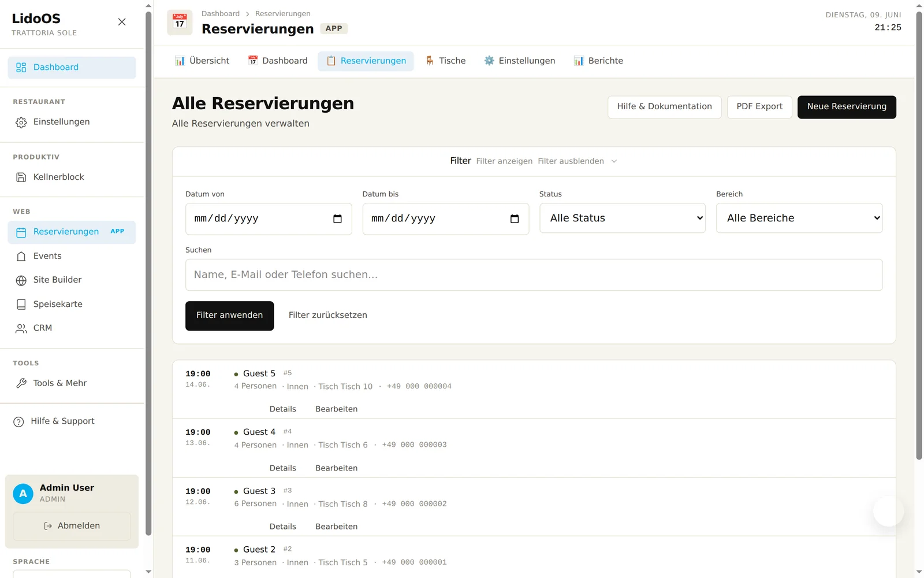Image resolution: width=924 pixels, height=578 pixels.
Task: Click the Abmelden logout button
Action: [72, 526]
